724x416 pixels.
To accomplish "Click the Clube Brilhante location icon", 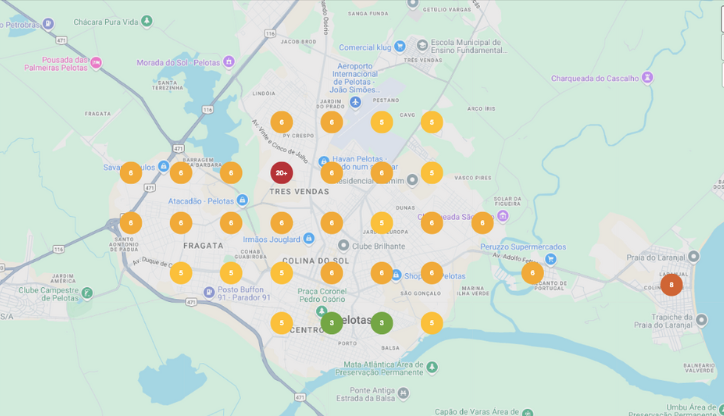I will tap(343, 245).
